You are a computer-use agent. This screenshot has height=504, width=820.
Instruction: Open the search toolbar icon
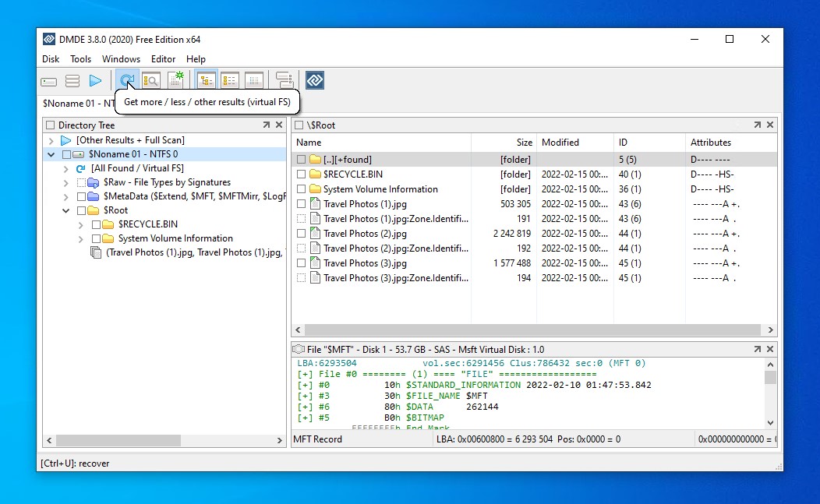coord(150,79)
